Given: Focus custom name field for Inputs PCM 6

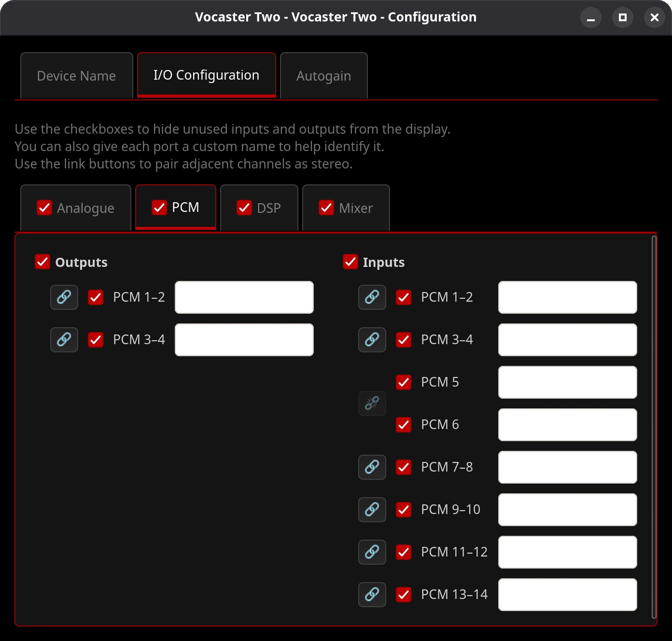Looking at the screenshot, I should [568, 425].
